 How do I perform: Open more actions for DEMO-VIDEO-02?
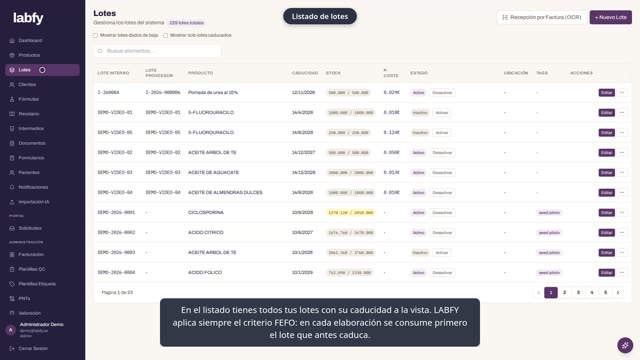pos(622,153)
